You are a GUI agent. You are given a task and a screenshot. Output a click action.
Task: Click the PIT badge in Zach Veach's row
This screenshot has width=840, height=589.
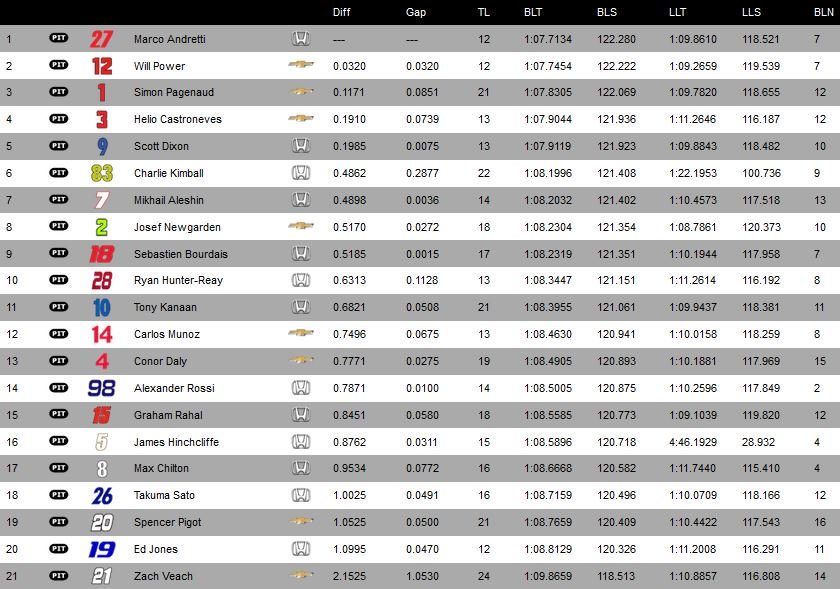click(59, 576)
